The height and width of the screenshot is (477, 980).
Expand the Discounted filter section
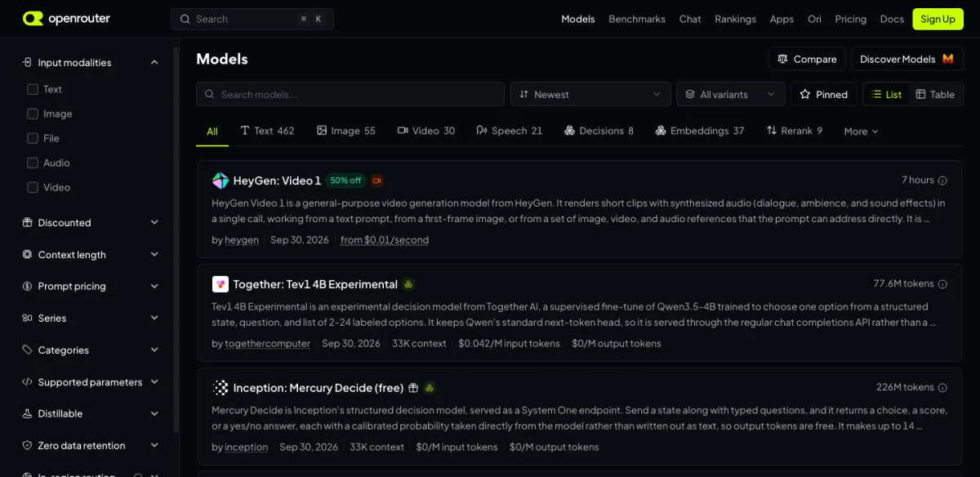point(90,223)
